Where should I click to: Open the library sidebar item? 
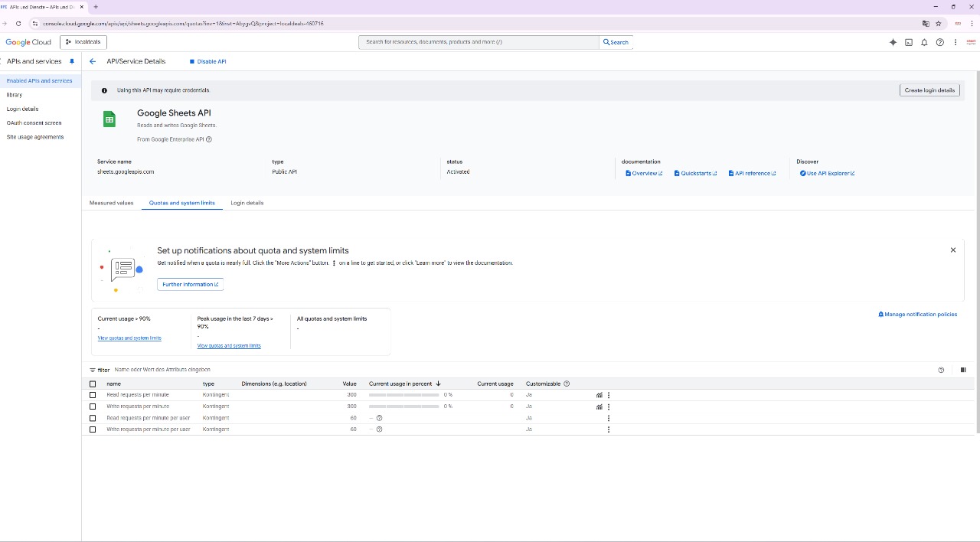15,95
